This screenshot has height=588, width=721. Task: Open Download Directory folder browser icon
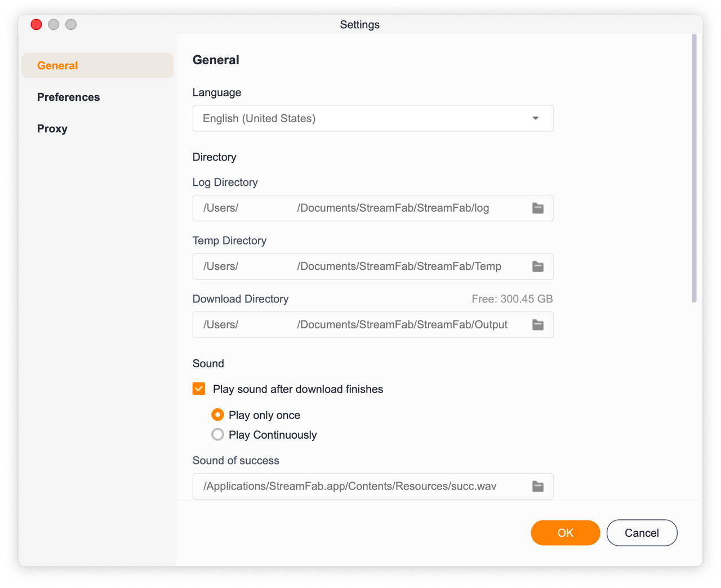point(538,325)
